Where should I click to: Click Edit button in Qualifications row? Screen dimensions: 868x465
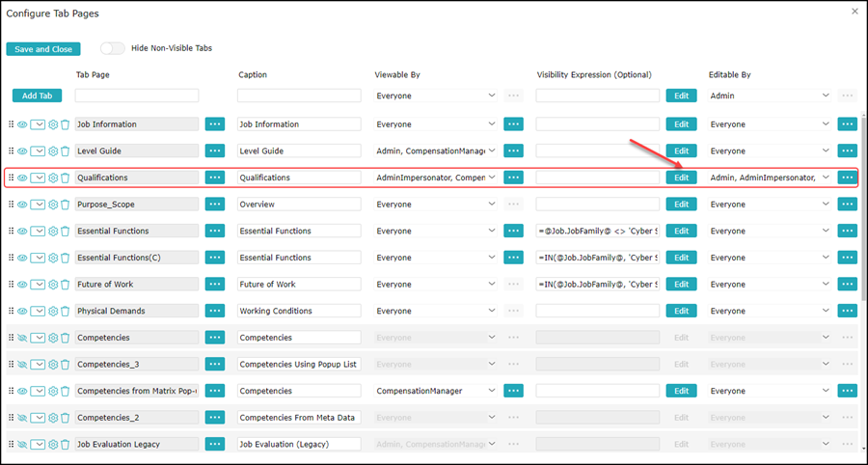coord(681,178)
